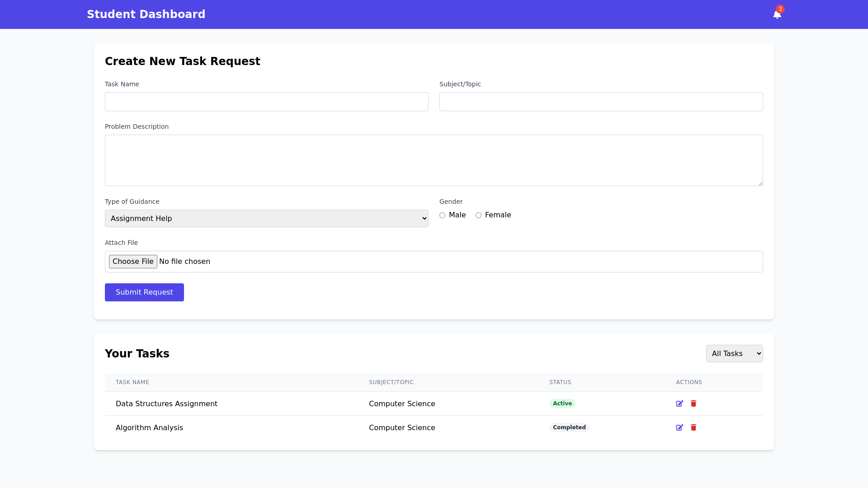This screenshot has width=868, height=488.
Task: Open the notifications bell icon
Action: click(777, 14)
